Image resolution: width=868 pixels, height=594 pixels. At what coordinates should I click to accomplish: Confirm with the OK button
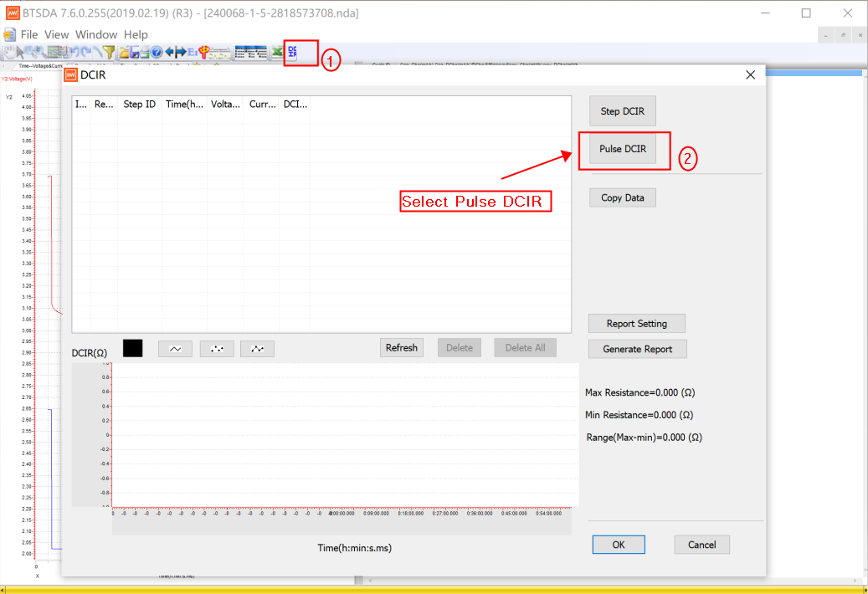(619, 545)
